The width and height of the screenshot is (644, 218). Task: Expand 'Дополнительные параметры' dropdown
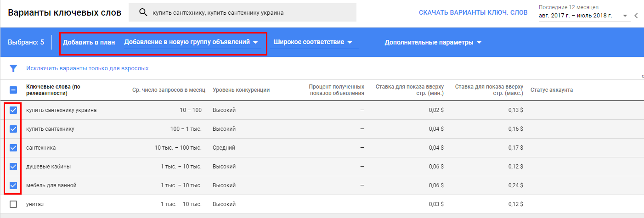coord(433,43)
